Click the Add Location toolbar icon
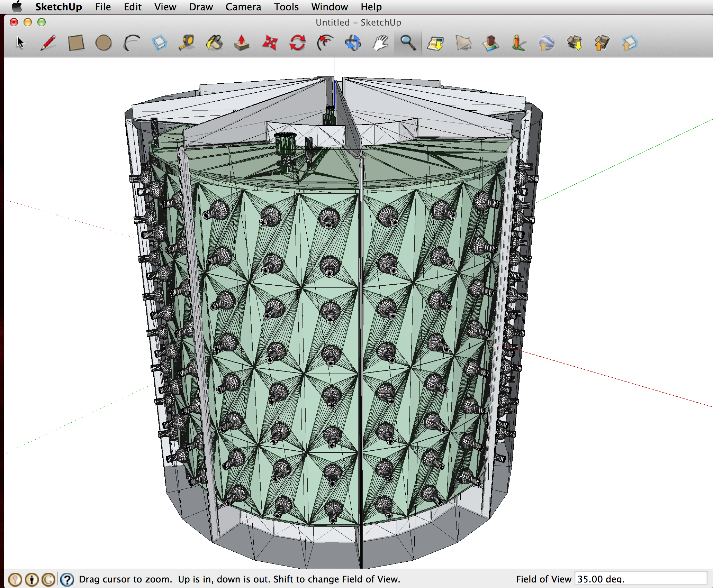 tap(436, 43)
